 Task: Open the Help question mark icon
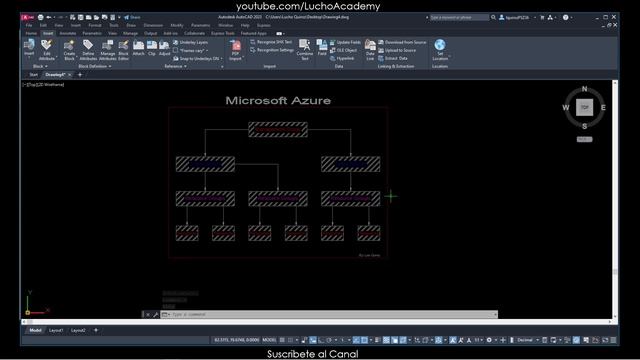[x=565, y=18]
